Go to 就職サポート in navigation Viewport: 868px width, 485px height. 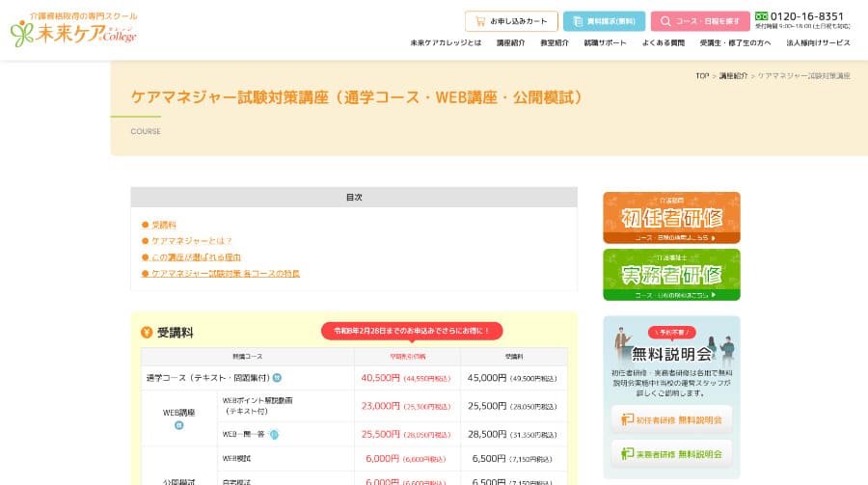click(x=606, y=43)
